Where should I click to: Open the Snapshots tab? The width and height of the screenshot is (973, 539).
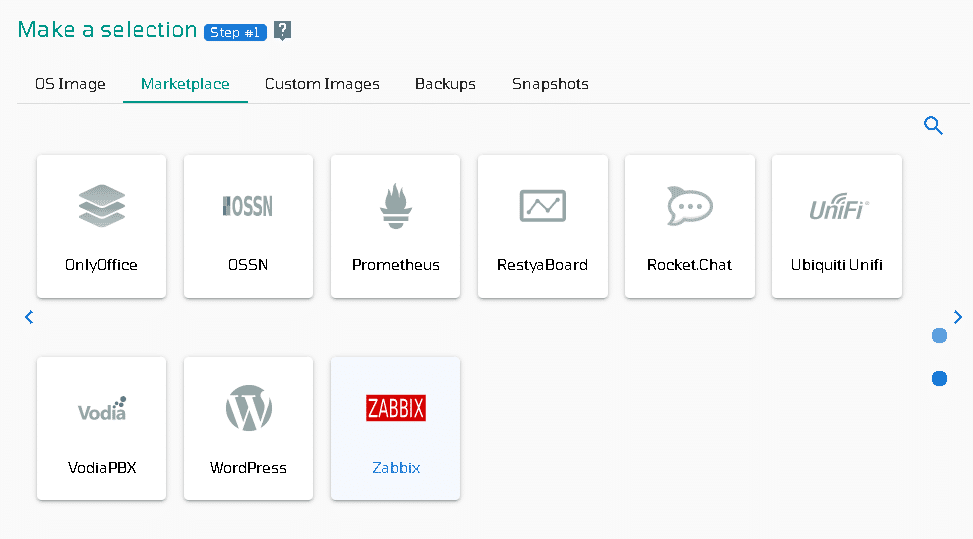550,84
